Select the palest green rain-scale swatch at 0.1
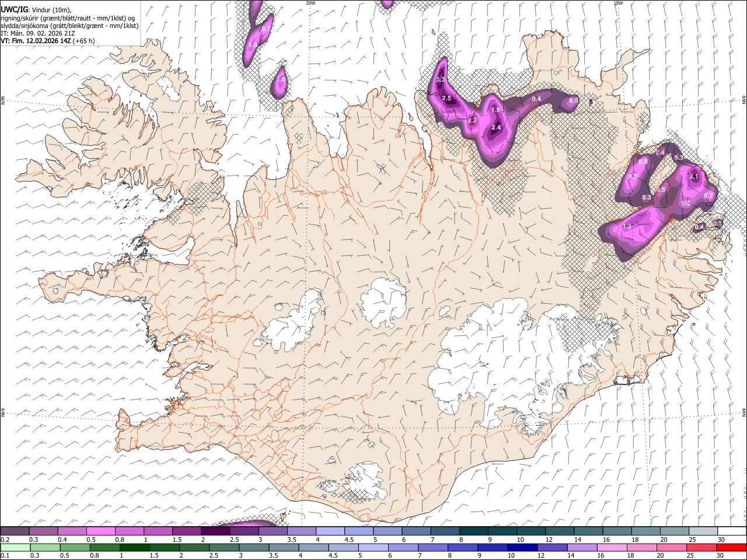Image resolution: width=747 pixels, height=560 pixels. [x=15, y=547]
